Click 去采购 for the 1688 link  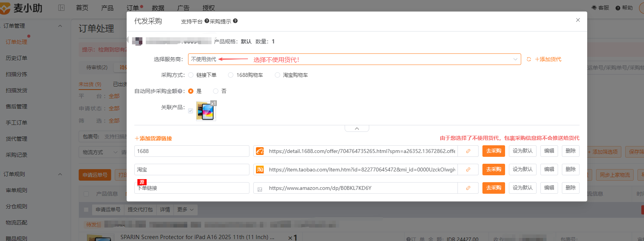coord(494,151)
